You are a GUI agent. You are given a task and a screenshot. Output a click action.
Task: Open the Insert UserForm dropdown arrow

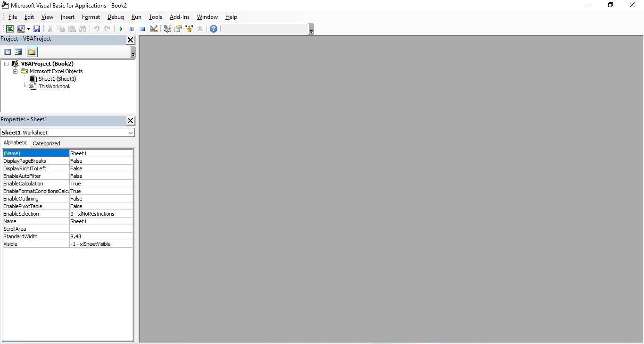coord(28,29)
